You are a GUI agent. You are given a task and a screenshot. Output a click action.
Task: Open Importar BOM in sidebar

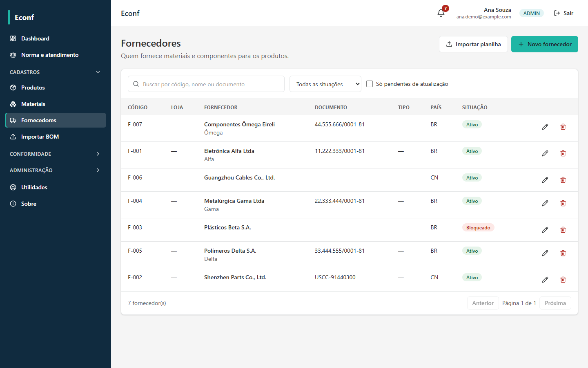pyautogui.click(x=56, y=137)
